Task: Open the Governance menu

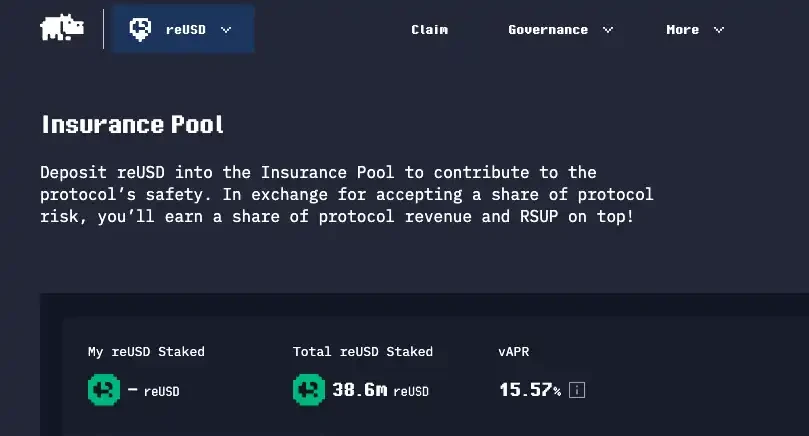Action: [547, 30]
